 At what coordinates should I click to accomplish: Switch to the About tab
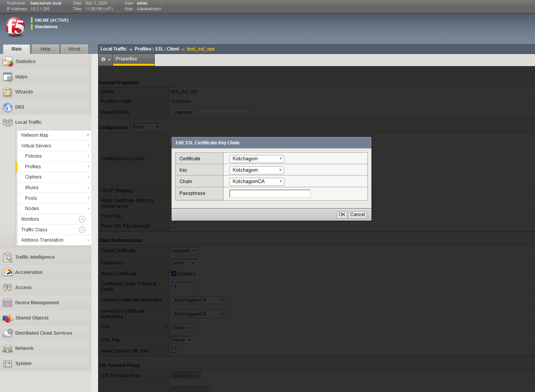coord(74,49)
